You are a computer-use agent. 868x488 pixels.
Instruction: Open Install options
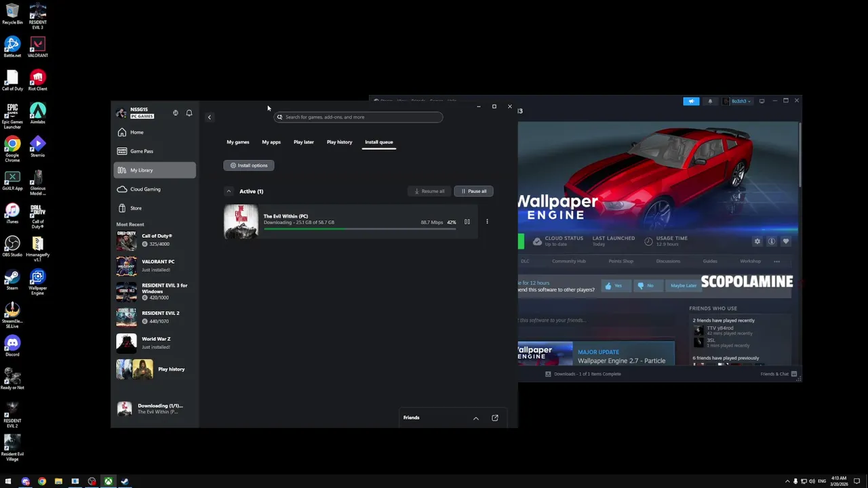click(249, 165)
